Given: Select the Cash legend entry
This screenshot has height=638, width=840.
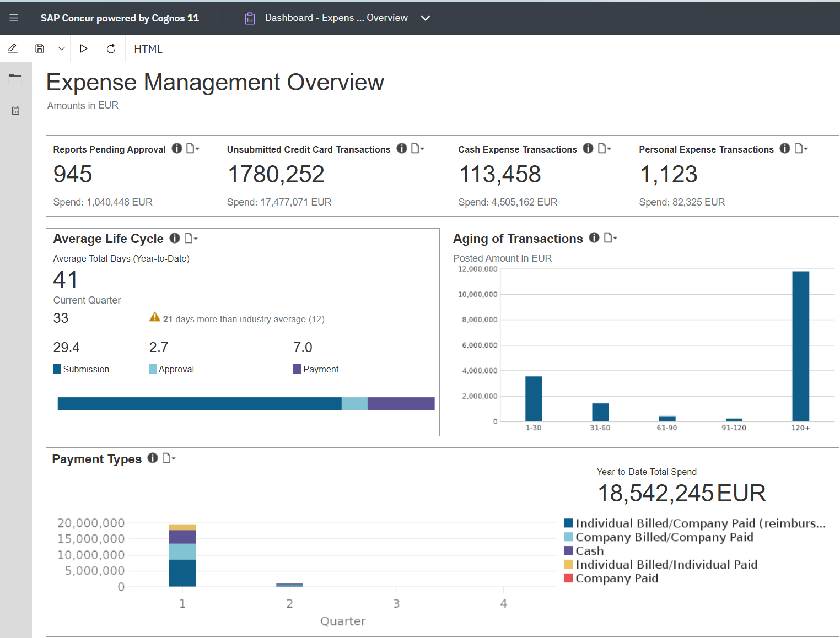Looking at the screenshot, I should click(584, 551).
